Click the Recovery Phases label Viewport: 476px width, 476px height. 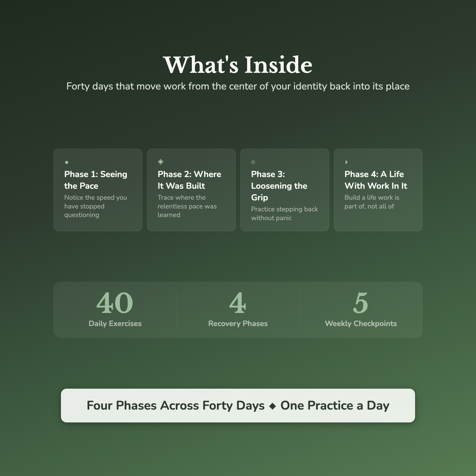pyautogui.click(x=238, y=323)
